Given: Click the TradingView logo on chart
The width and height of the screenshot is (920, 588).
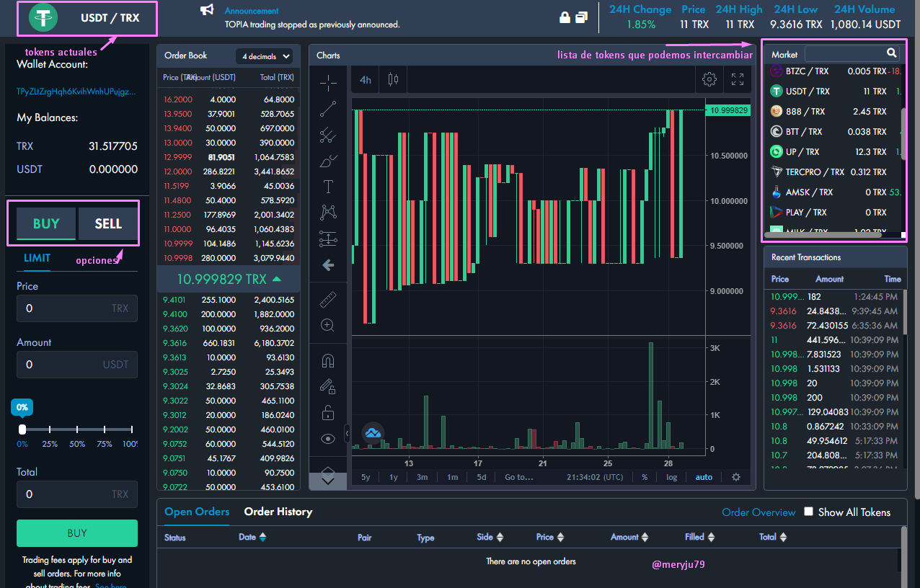Looking at the screenshot, I should click(x=372, y=432).
